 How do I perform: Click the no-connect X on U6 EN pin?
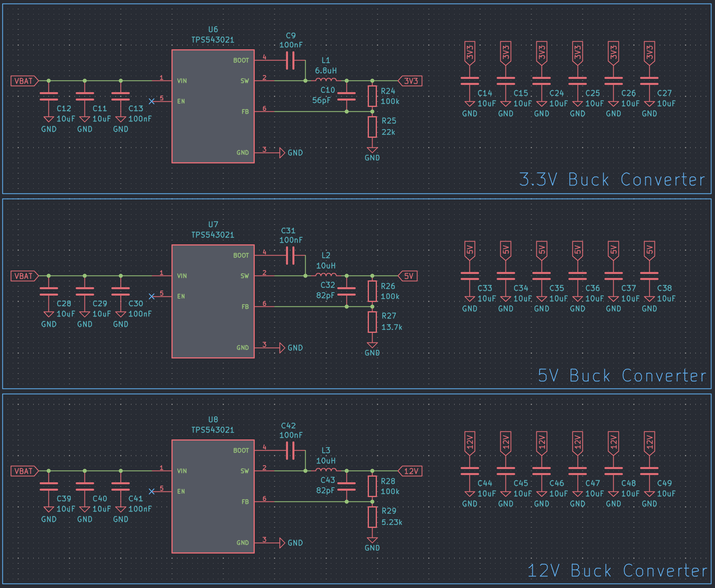(x=151, y=101)
